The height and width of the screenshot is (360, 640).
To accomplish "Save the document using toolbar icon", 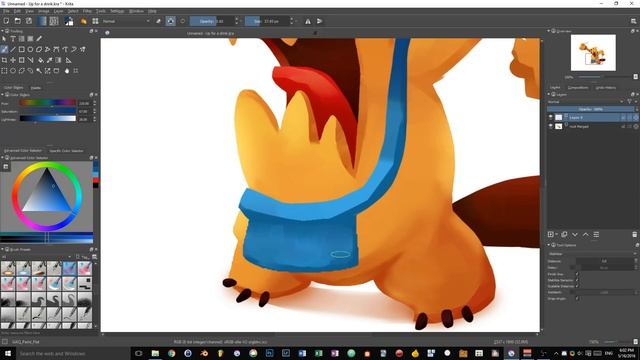I will [x=29, y=21].
